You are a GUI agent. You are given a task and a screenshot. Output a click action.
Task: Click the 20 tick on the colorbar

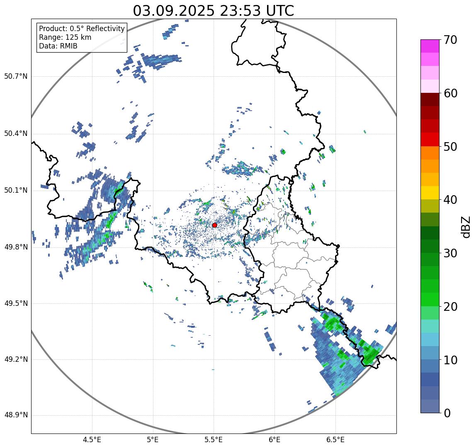450,307
